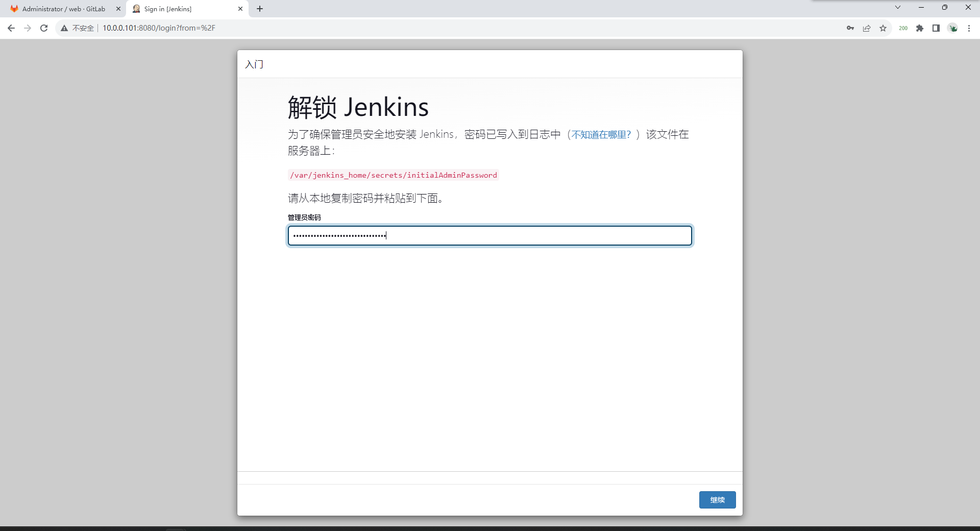Restore down the browser window

pos(945,7)
